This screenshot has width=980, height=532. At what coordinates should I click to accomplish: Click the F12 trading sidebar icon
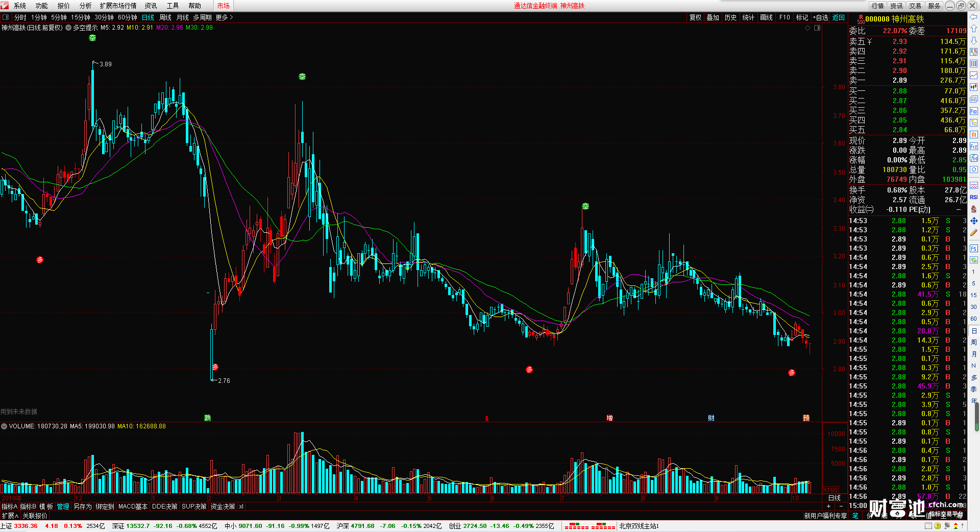point(974,146)
